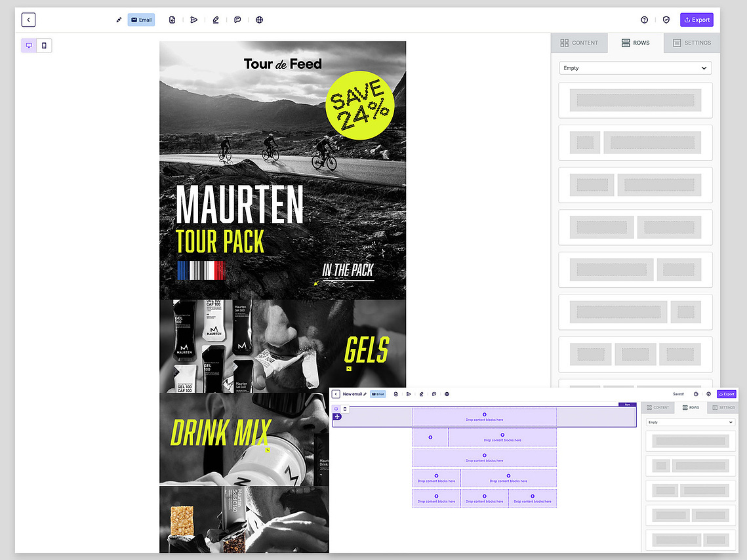The width and height of the screenshot is (747, 560).
Task: Open the SETTINGS tab in inset window
Action: [723, 408]
